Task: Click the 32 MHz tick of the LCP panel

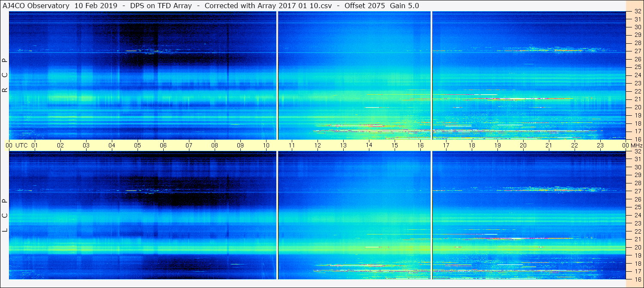Action: click(x=638, y=151)
